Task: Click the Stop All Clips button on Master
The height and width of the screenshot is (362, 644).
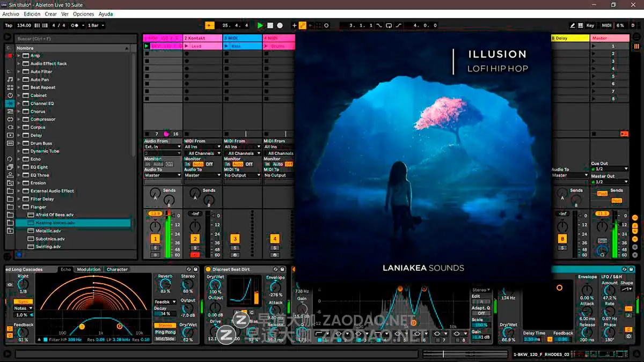Action: coord(595,132)
